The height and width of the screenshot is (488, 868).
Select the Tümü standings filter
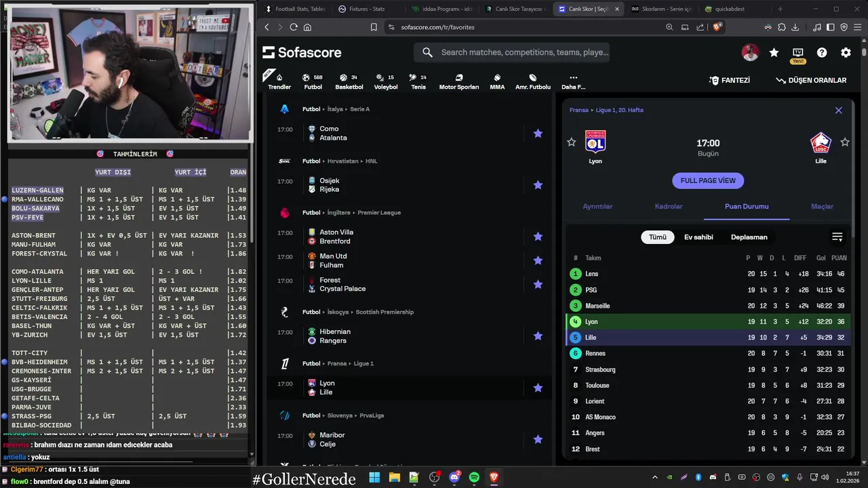point(658,237)
